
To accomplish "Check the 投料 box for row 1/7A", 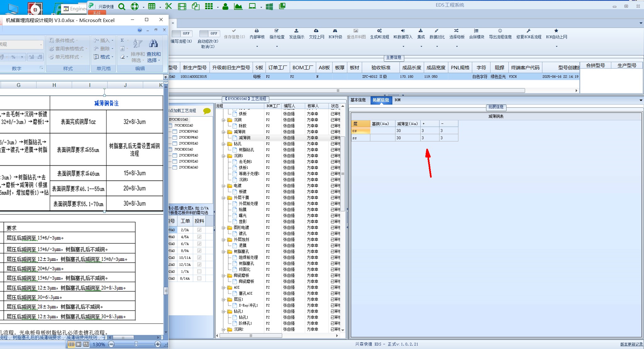I will [199, 272].
